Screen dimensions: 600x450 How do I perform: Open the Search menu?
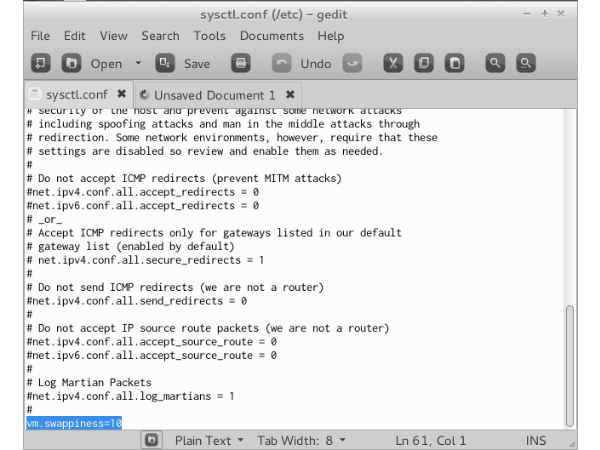tap(160, 36)
